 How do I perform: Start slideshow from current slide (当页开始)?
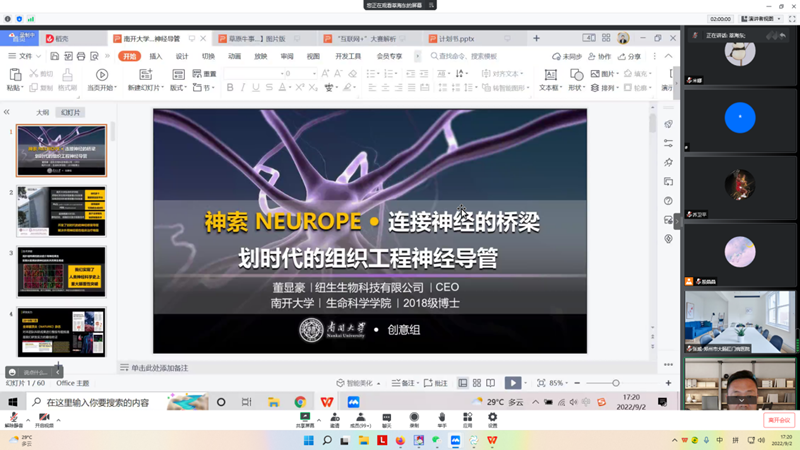click(x=102, y=75)
